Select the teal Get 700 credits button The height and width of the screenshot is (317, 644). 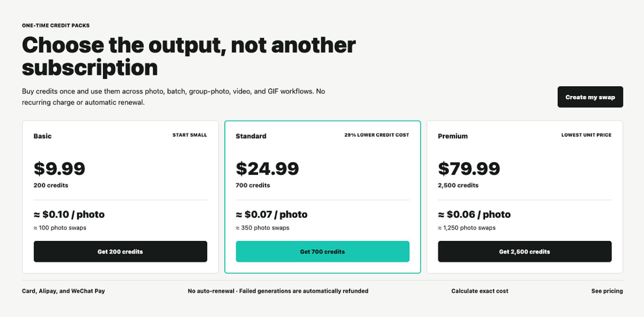323,251
